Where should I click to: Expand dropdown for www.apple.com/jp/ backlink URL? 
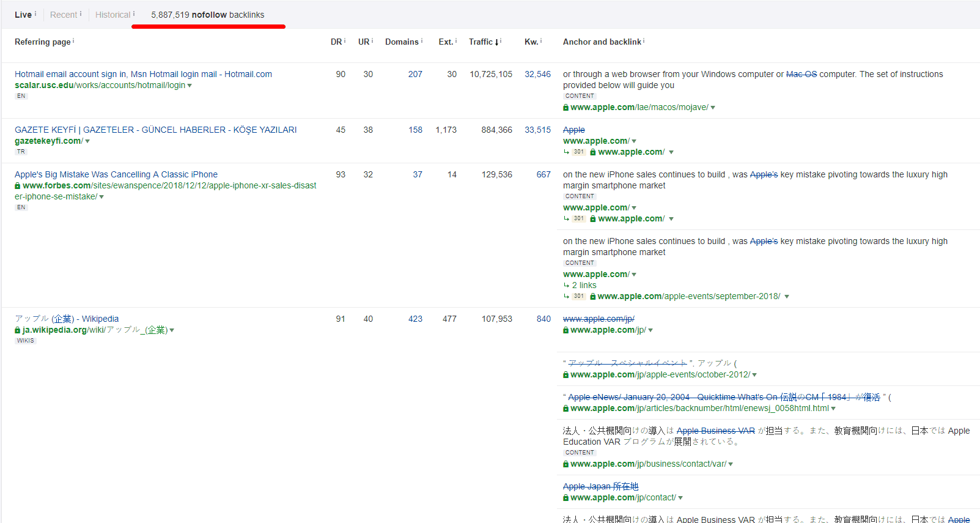pos(650,330)
